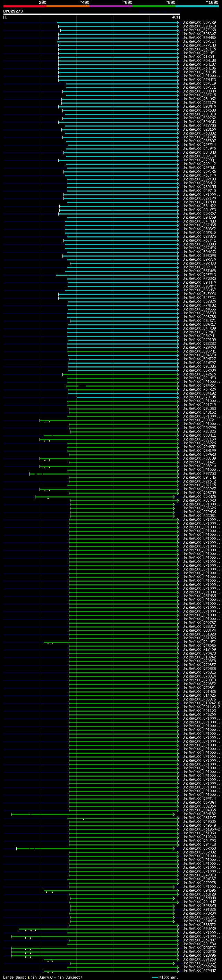Open hit UniRef100_A9SG26
The image size is (222, 980).
point(199,508)
